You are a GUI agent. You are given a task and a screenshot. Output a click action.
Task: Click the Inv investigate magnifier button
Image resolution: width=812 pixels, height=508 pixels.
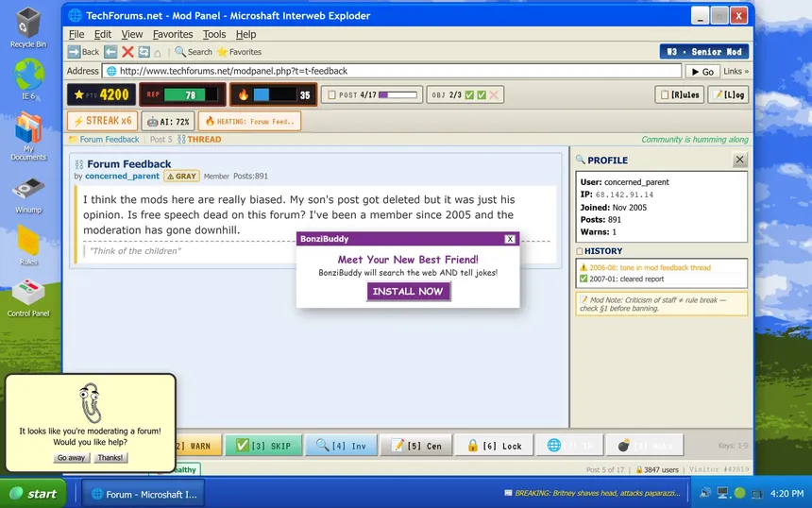click(341, 446)
